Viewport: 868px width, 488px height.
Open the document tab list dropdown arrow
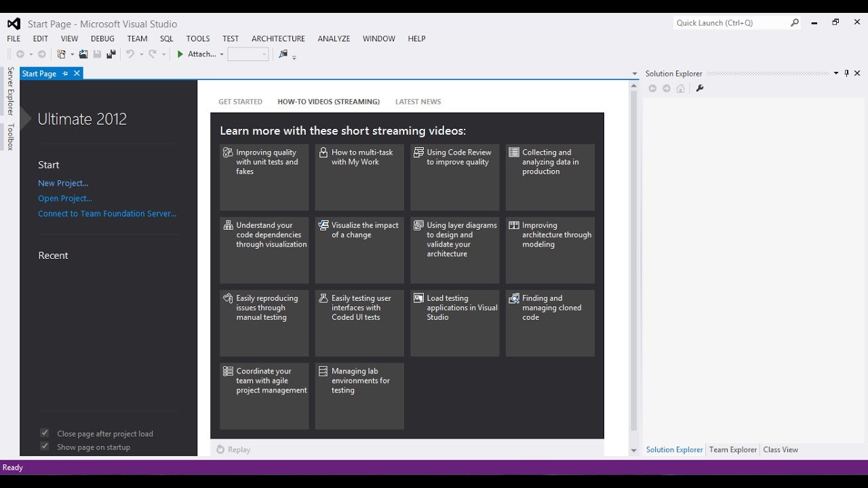pos(635,74)
